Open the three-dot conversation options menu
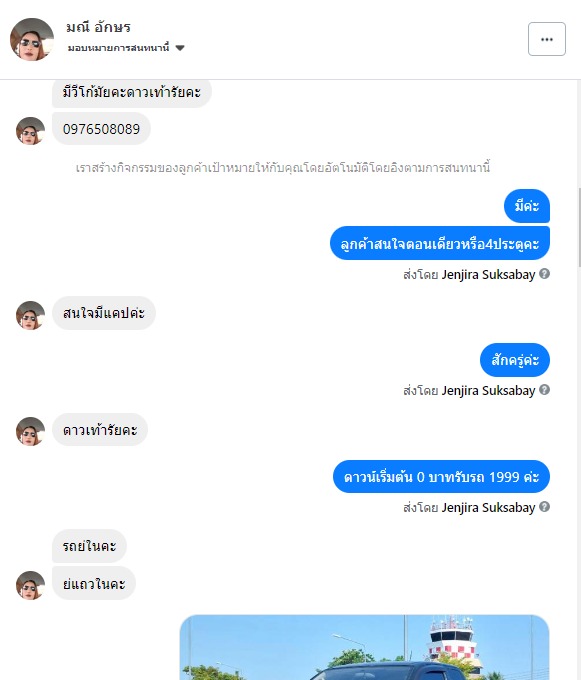 pos(546,39)
